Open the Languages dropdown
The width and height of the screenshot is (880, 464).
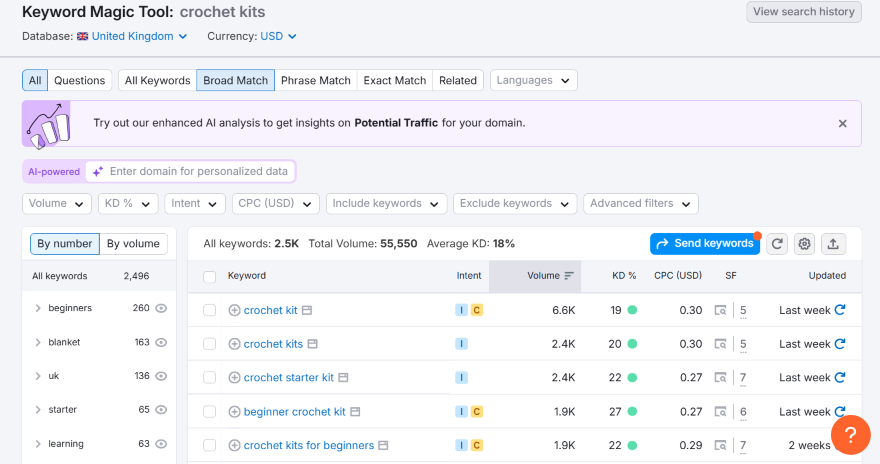533,80
